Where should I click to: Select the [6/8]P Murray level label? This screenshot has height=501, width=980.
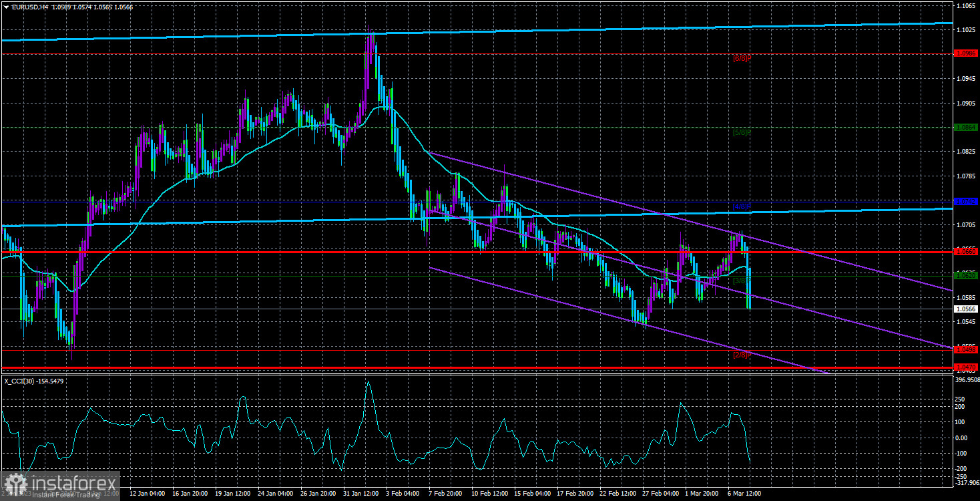(742, 58)
